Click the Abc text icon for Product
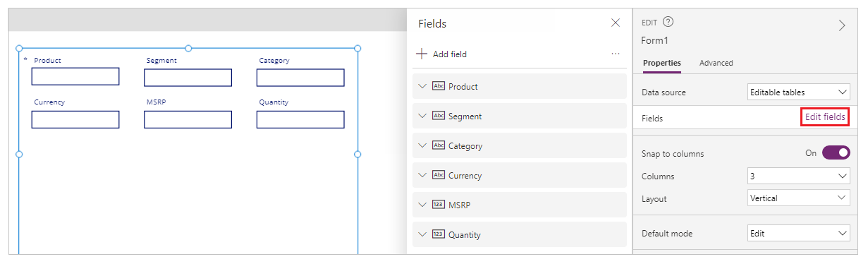Viewport: 868px width, 264px height. pos(439,86)
